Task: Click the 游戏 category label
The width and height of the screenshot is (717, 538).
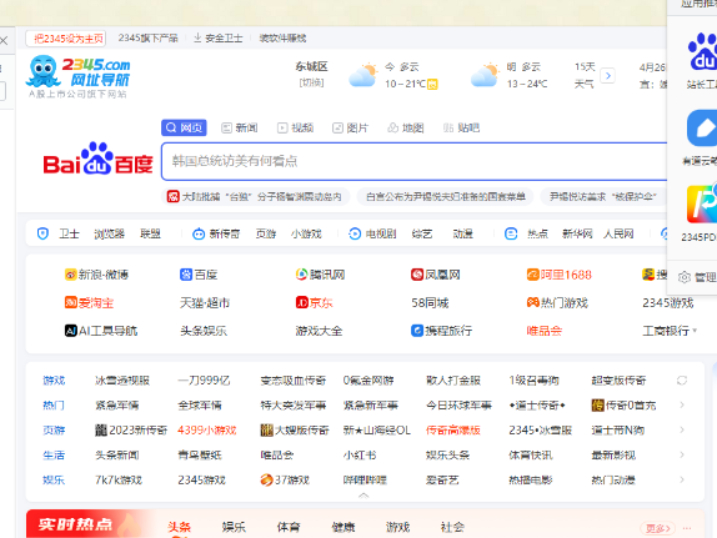Action: click(x=54, y=380)
